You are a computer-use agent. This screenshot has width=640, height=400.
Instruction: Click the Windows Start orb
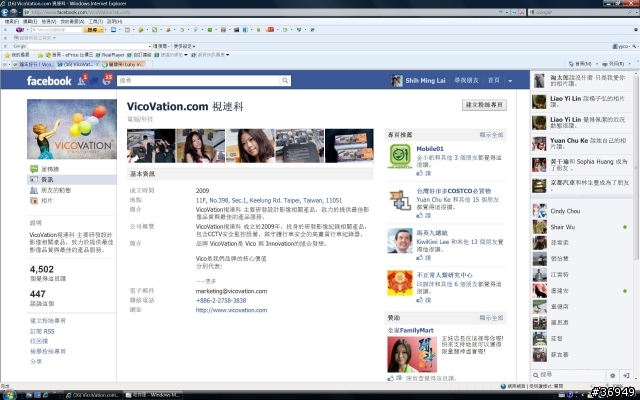click(x=9, y=395)
